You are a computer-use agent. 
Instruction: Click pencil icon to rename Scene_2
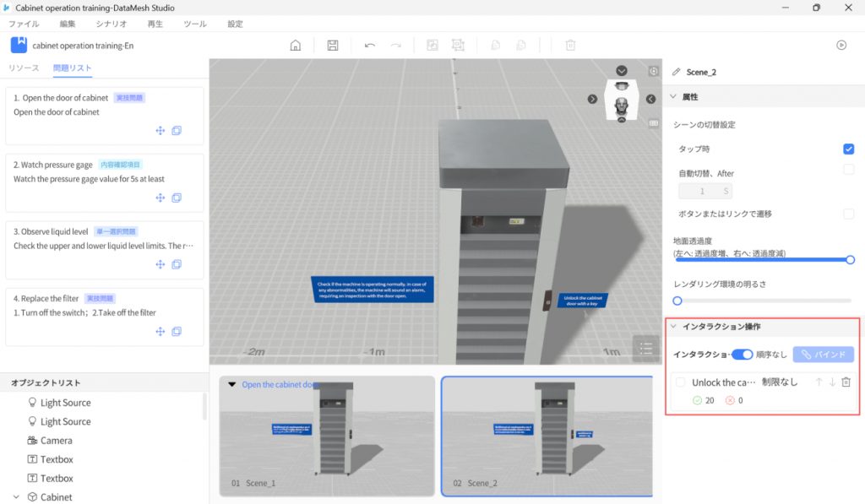(x=676, y=73)
